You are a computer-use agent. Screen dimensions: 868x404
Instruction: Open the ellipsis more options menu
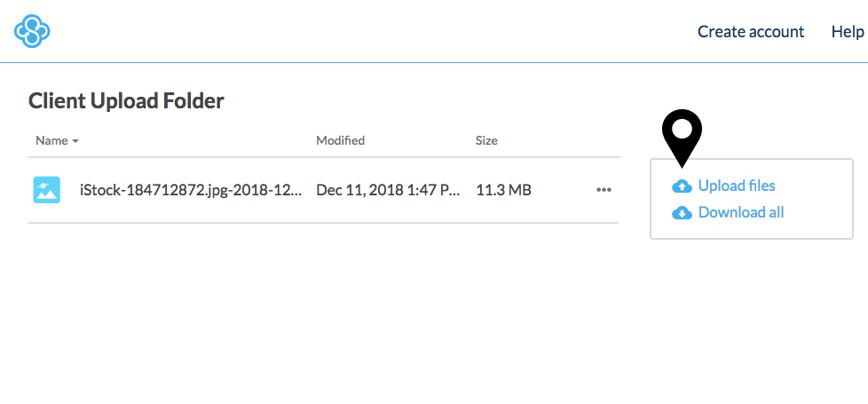(604, 189)
